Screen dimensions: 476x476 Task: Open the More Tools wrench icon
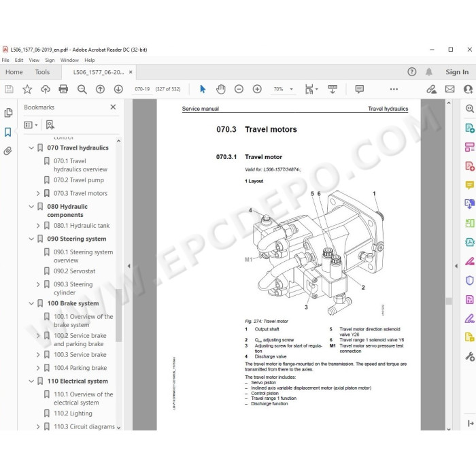point(470,356)
